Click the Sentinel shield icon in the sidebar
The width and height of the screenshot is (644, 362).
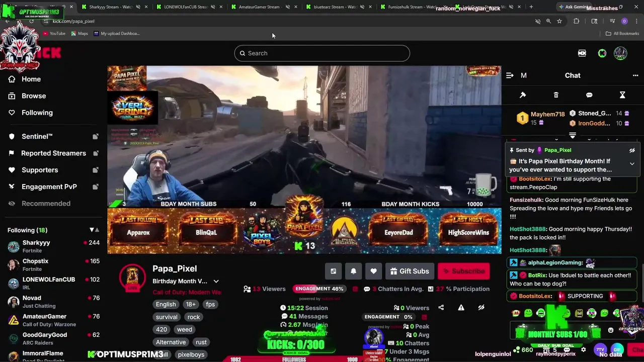tap(12, 136)
